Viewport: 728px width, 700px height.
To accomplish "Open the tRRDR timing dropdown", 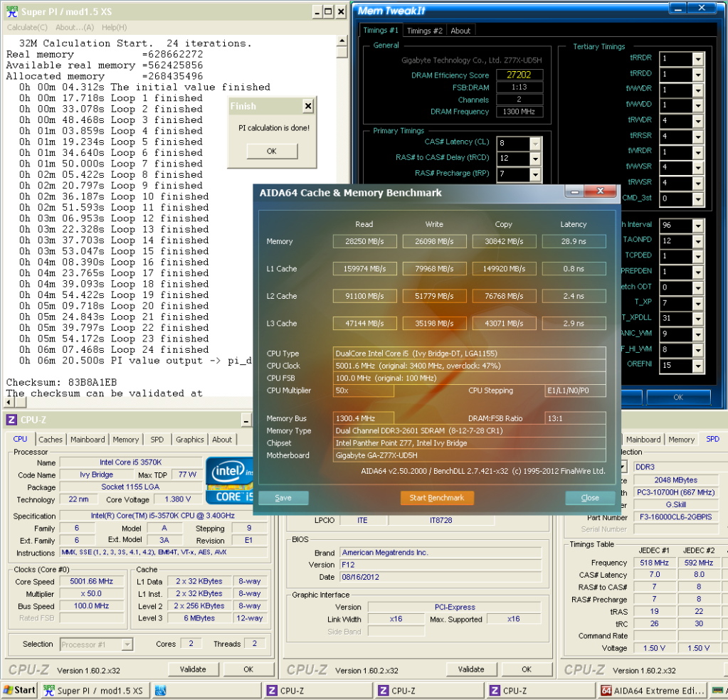I will tap(697, 59).
